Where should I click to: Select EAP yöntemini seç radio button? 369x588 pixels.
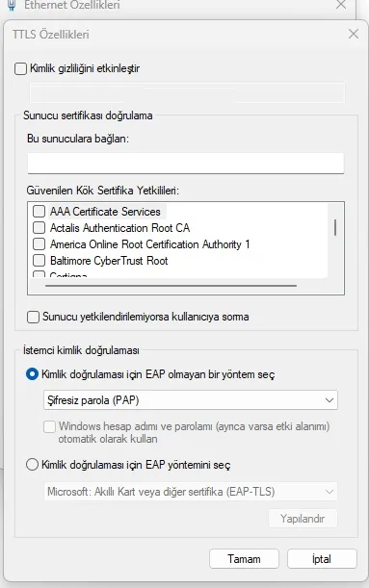pos(32,465)
